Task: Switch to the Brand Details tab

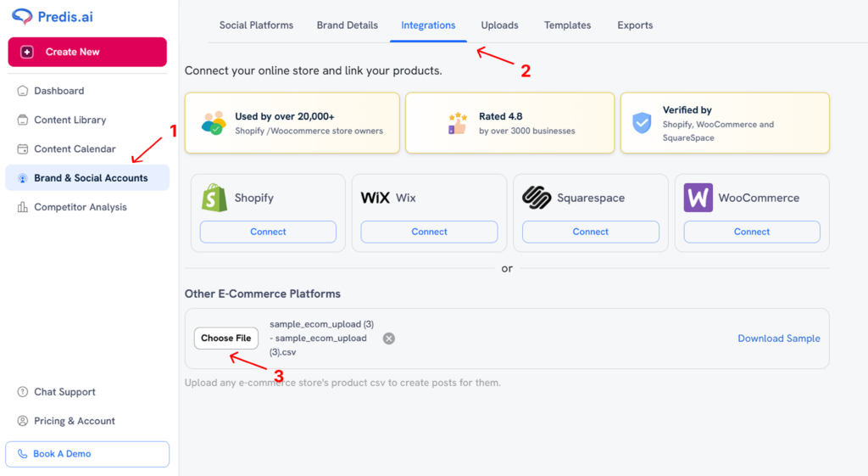Action: coord(348,25)
